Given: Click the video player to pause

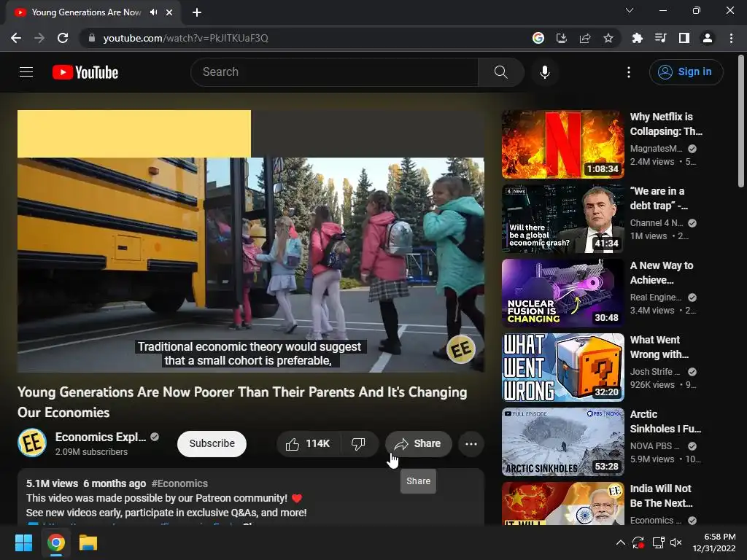Looking at the screenshot, I should pos(251,241).
